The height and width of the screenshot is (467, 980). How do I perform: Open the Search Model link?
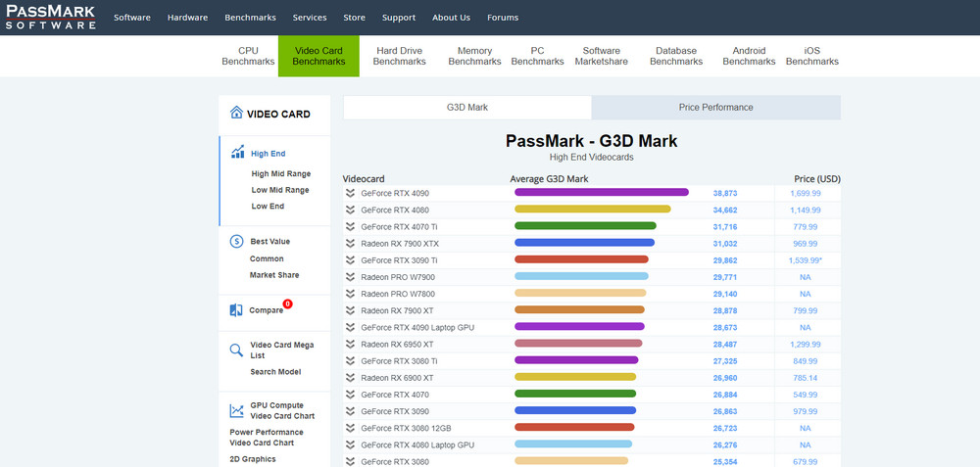[275, 372]
